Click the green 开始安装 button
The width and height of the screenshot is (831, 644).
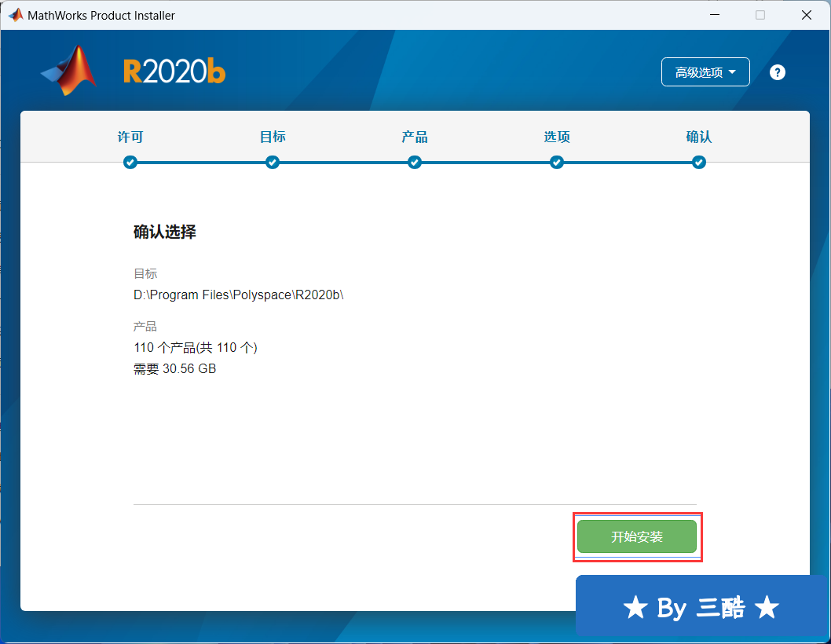[x=636, y=536]
